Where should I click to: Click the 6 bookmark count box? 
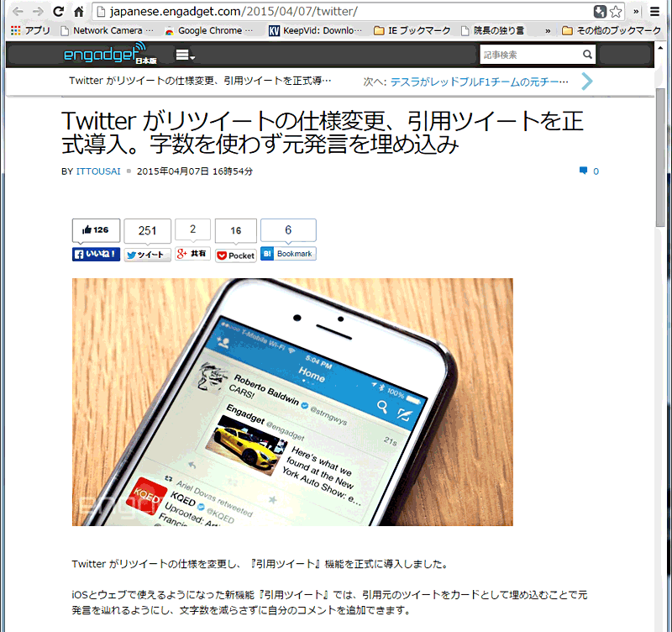(288, 230)
